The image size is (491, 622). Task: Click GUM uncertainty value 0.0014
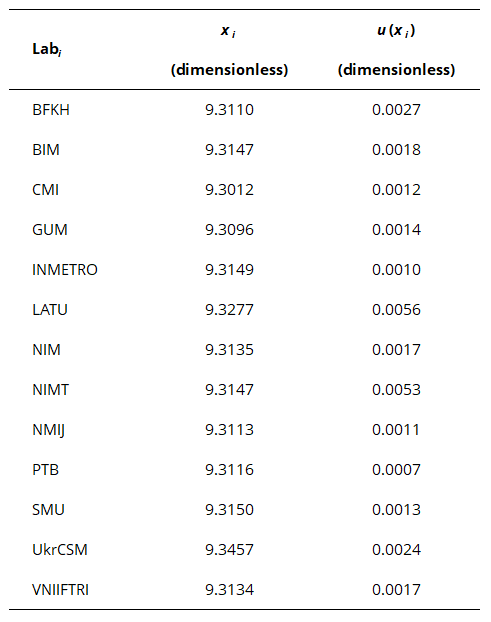(396, 230)
